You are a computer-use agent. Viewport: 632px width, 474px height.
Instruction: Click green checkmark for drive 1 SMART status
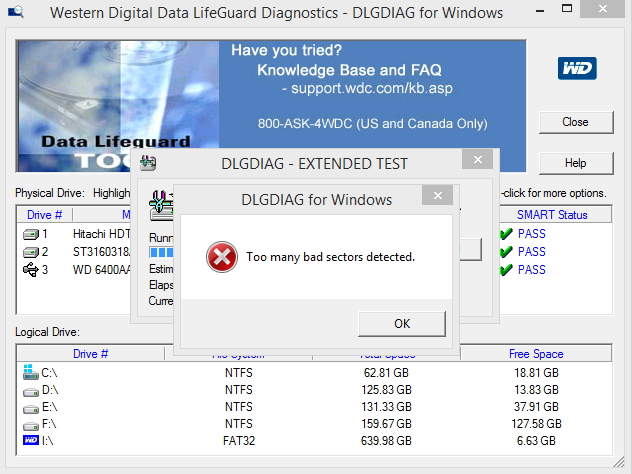coord(506,234)
